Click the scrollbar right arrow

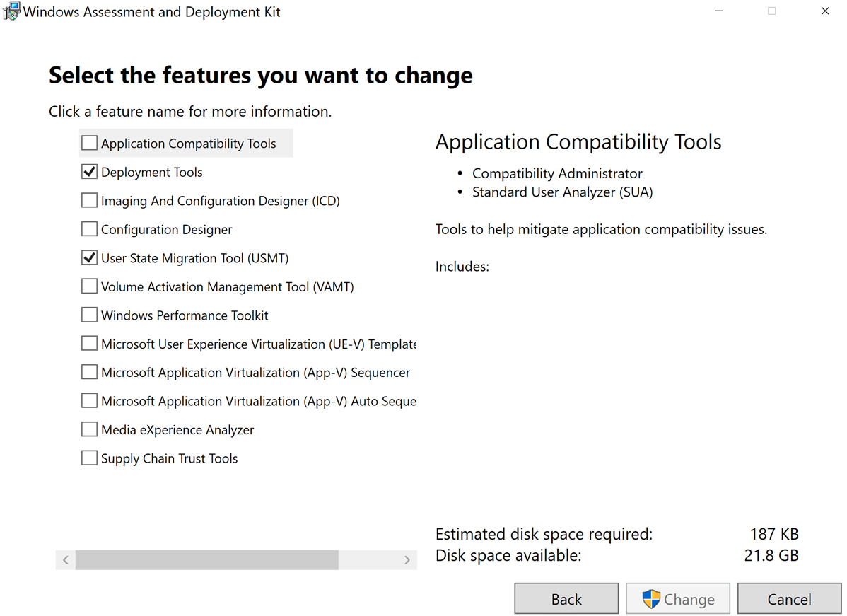[x=407, y=560]
